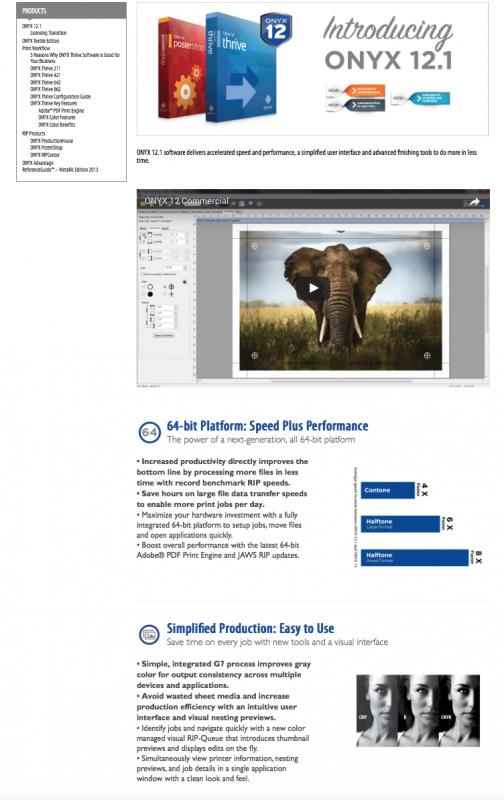The image size is (504, 800).
Task: Click the ONYX 12 shield badge
Action: click(x=276, y=30)
